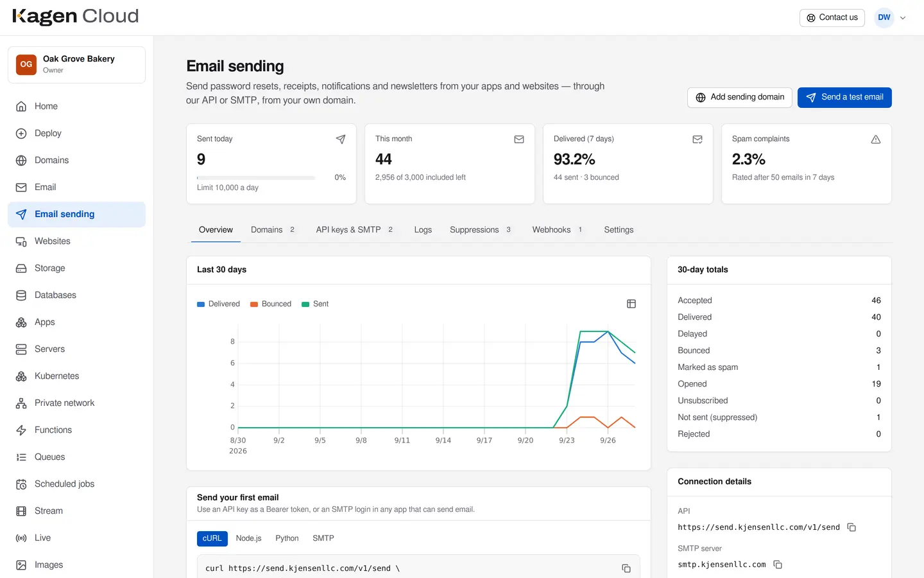Click the Add sending domain button
924x578 pixels.
[x=740, y=98]
